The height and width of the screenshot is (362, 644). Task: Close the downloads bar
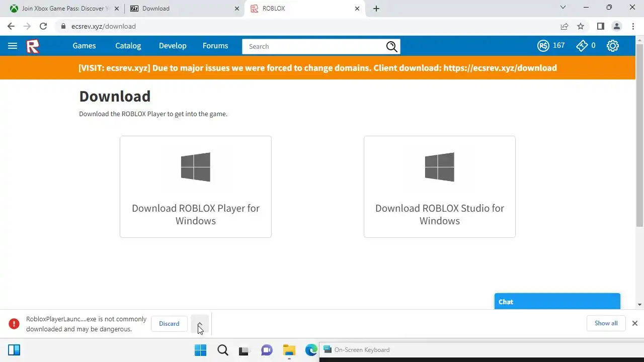click(x=635, y=323)
